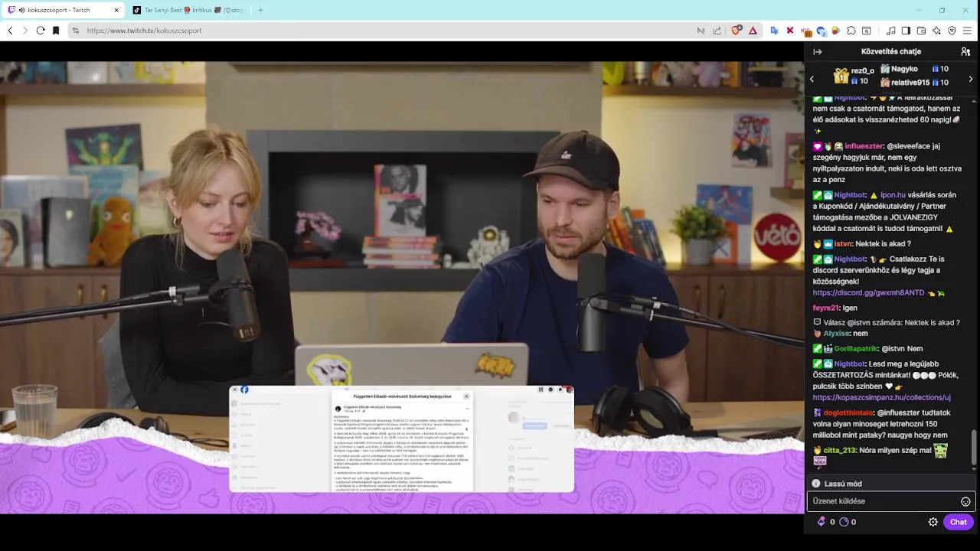Open the kopaszcsimpanz.hu collections link
Viewport: 980px width, 551px height.
pyautogui.click(x=882, y=398)
